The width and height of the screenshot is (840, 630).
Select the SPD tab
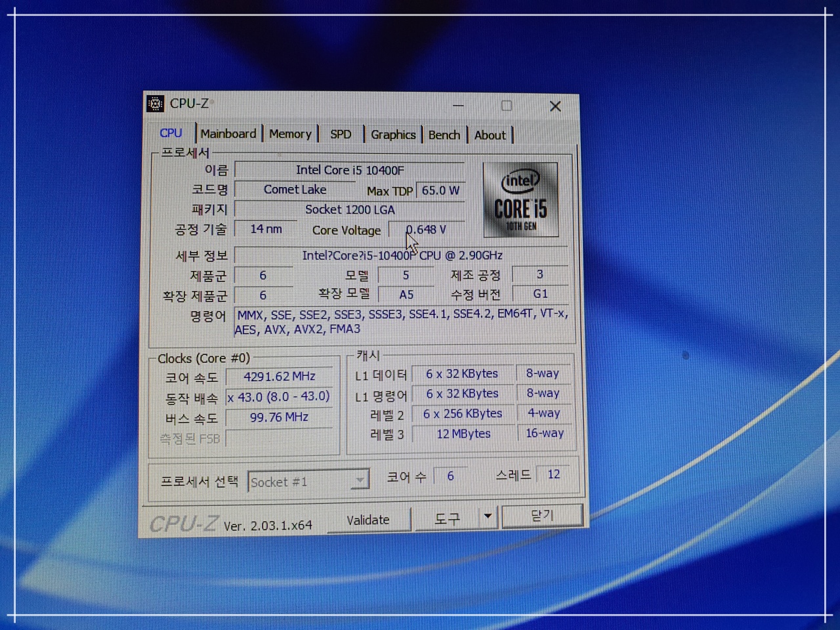coord(341,135)
